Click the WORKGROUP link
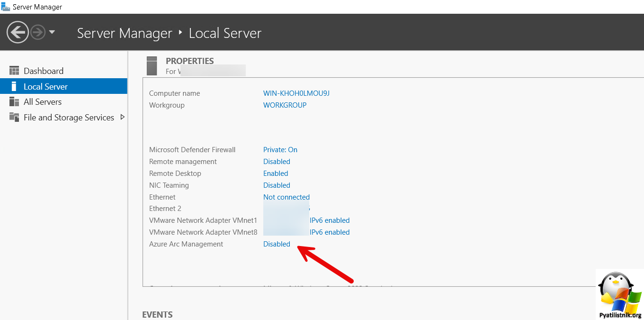This screenshot has width=644, height=320. click(285, 105)
